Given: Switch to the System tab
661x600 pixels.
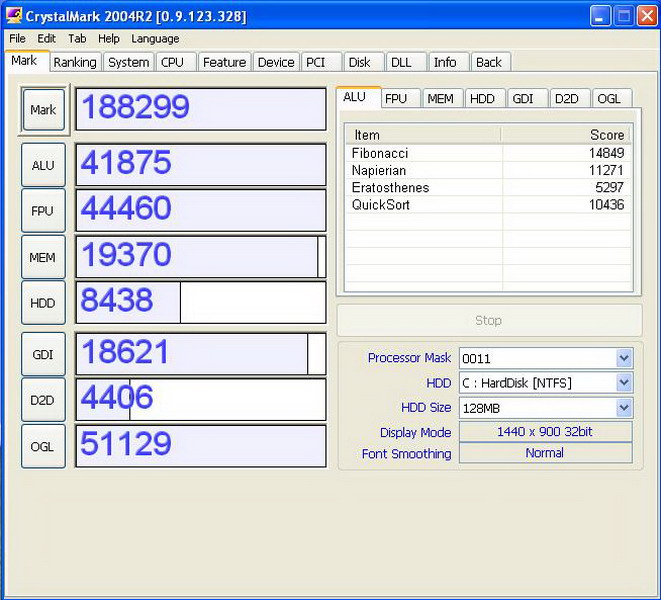Looking at the screenshot, I should (x=129, y=62).
